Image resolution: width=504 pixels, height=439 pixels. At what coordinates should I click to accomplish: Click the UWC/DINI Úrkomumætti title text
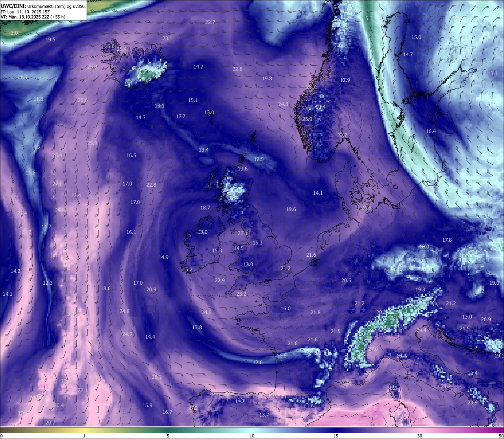pos(43,6)
